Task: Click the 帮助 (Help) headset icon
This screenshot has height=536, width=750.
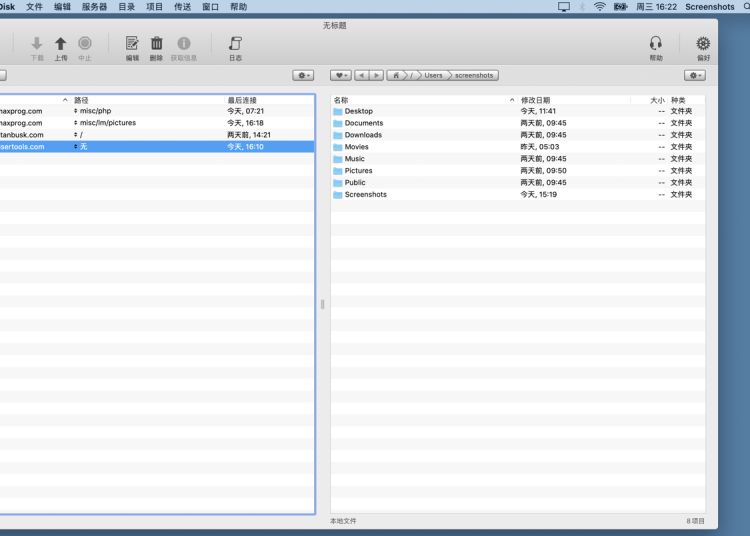Action: pyautogui.click(x=656, y=44)
